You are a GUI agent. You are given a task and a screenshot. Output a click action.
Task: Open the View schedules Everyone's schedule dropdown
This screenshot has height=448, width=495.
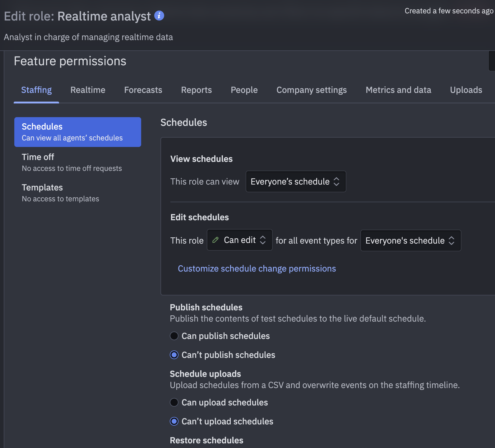pos(296,181)
